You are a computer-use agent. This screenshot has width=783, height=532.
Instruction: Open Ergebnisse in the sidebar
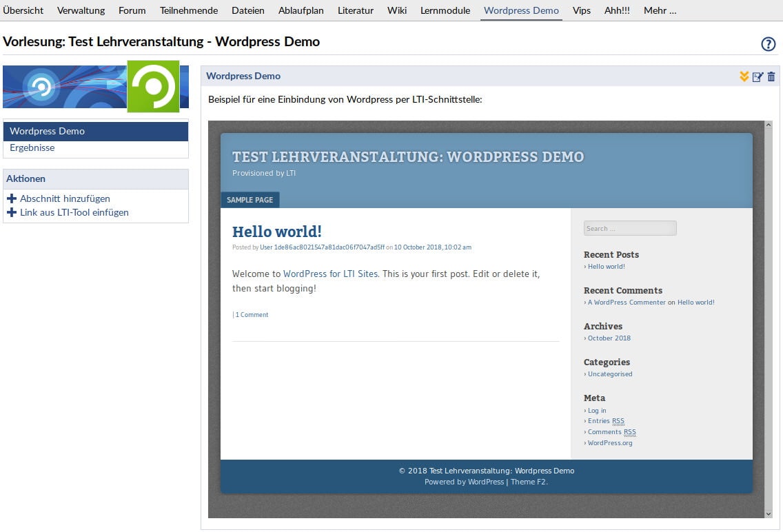(x=32, y=147)
